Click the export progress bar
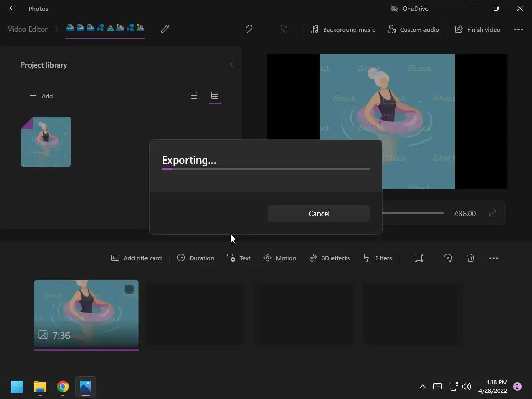The height and width of the screenshot is (399, 532). pyautogui.click(x=266, y=169)
